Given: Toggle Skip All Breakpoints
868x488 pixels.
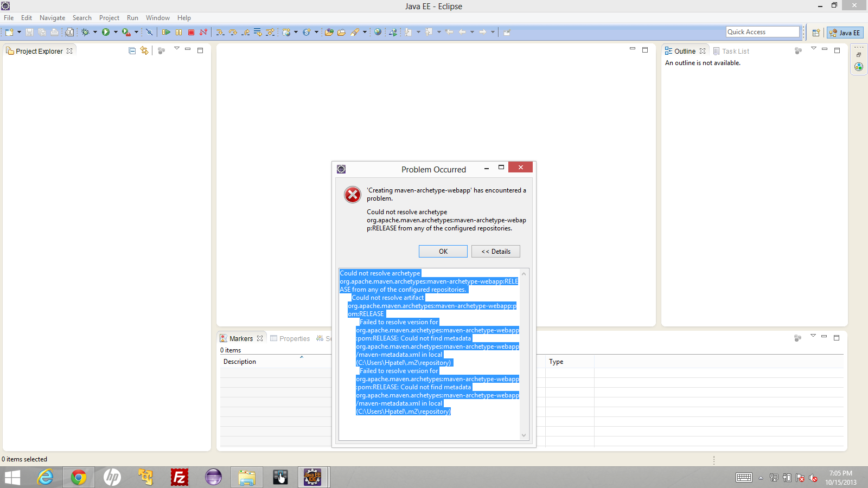Looking at the screenshot, I should click(149, 33).
